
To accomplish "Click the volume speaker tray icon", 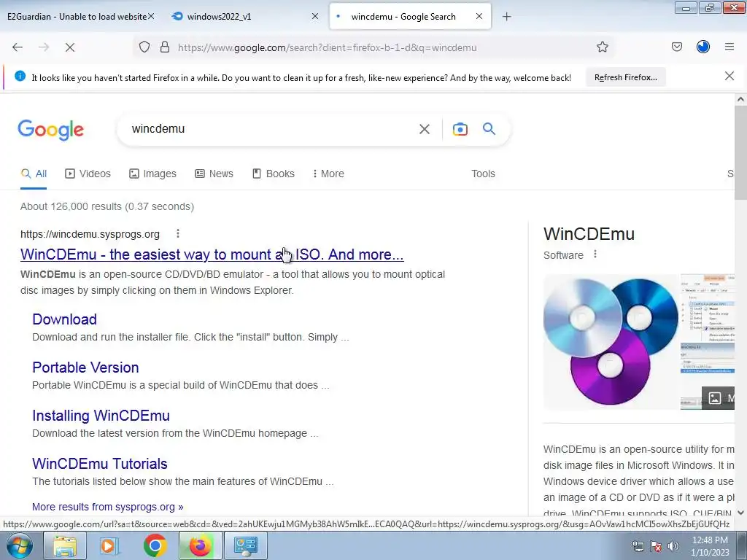I will click(673, 546).
